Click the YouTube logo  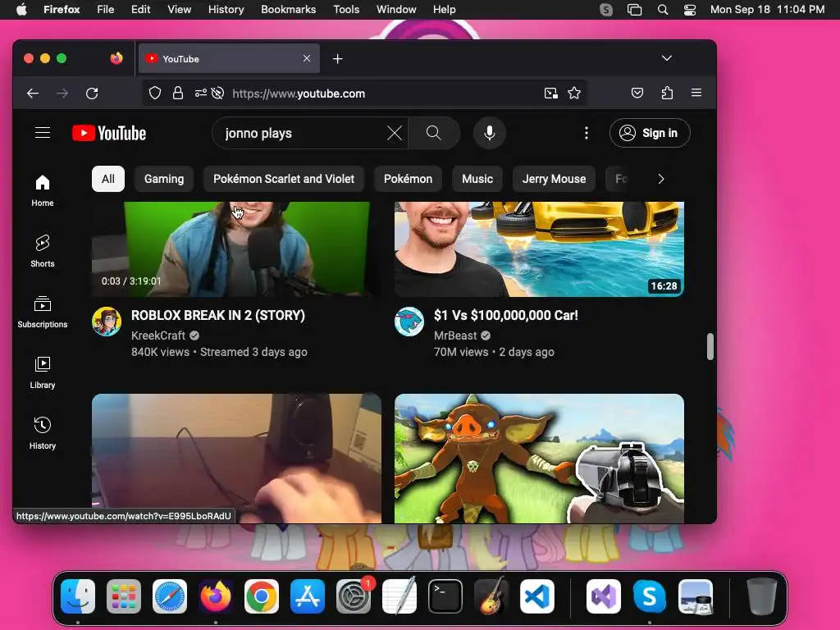[109, 133]
